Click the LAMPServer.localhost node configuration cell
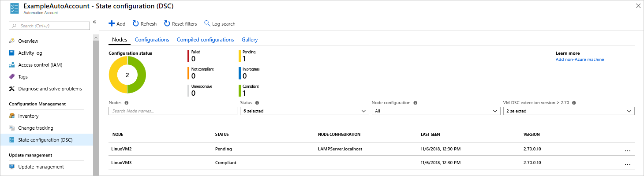This screenshot has height=176, width=644. point(340,149)
